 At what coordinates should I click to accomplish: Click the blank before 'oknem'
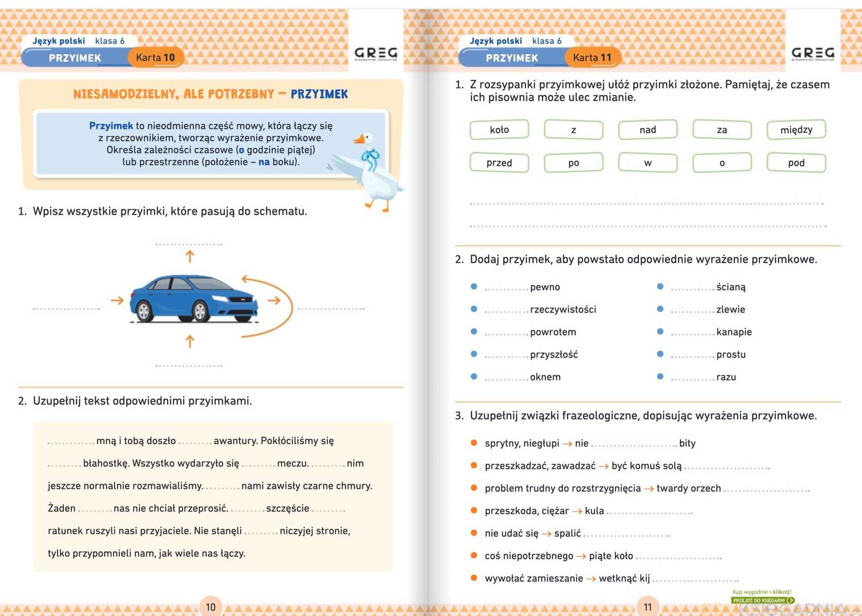click(x=506, y=378)
